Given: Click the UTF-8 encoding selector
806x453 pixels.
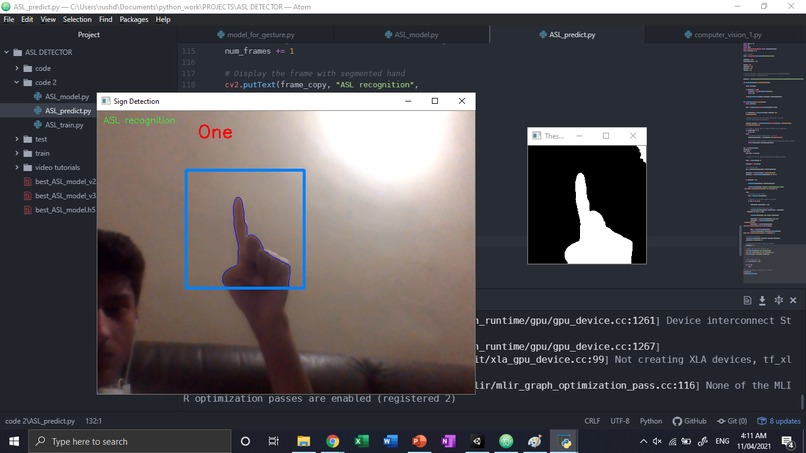Looking at the screenshot, I should tap(620, 421).
